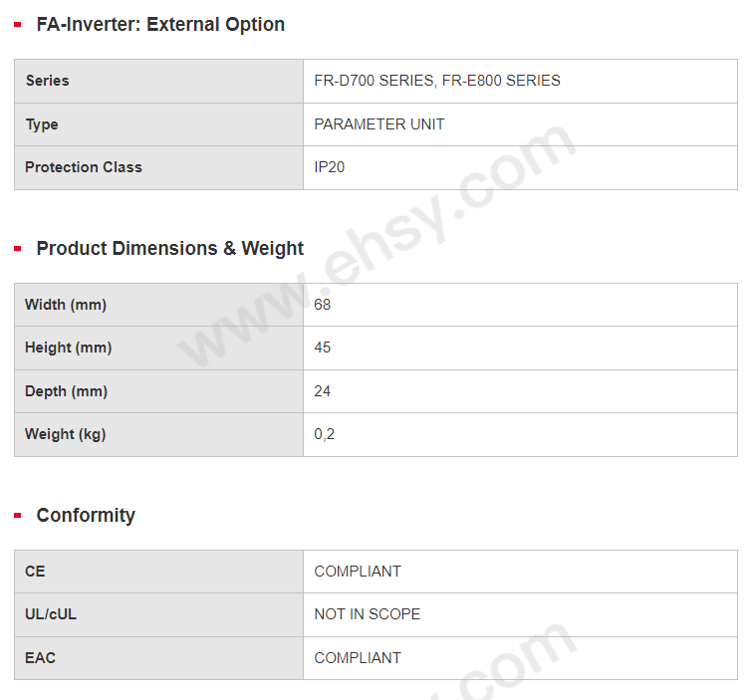755x700 pixels.
Task: Select the UL/cUL row label
Action: tap(51, 614)
